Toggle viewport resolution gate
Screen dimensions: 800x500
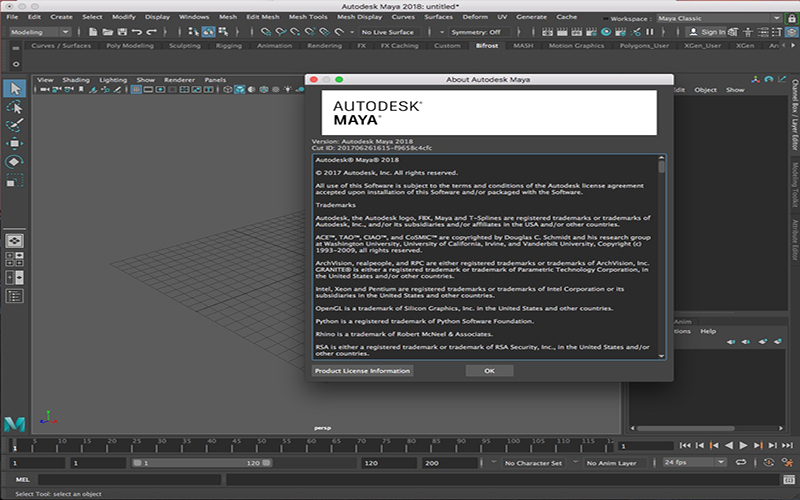160,89
